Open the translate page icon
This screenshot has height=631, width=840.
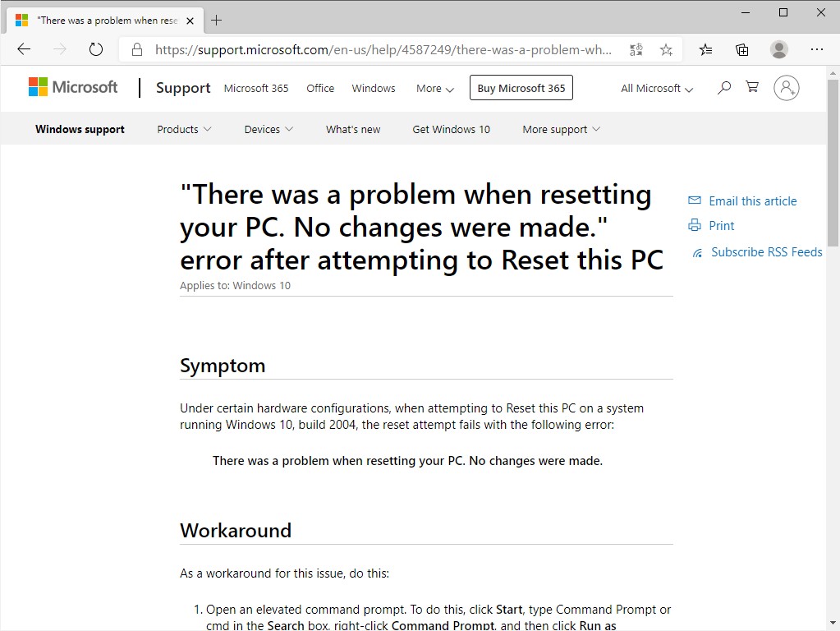click(x=636, y=50)
